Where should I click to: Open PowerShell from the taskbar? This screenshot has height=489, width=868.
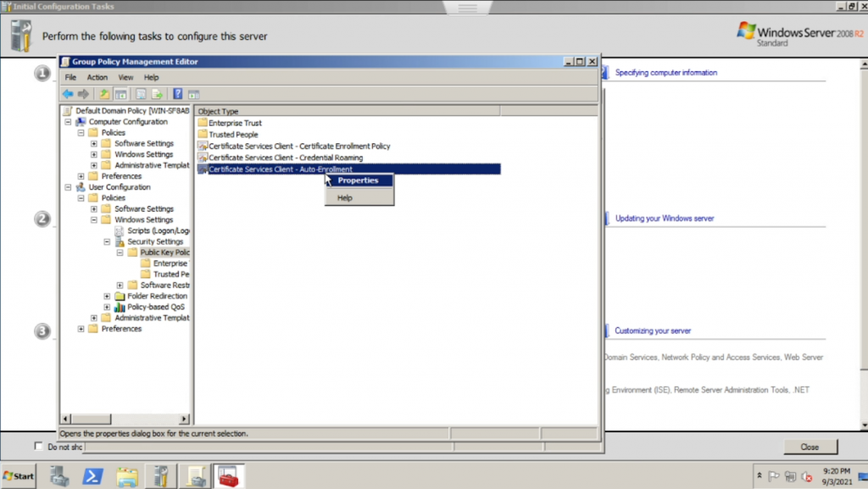92,475
